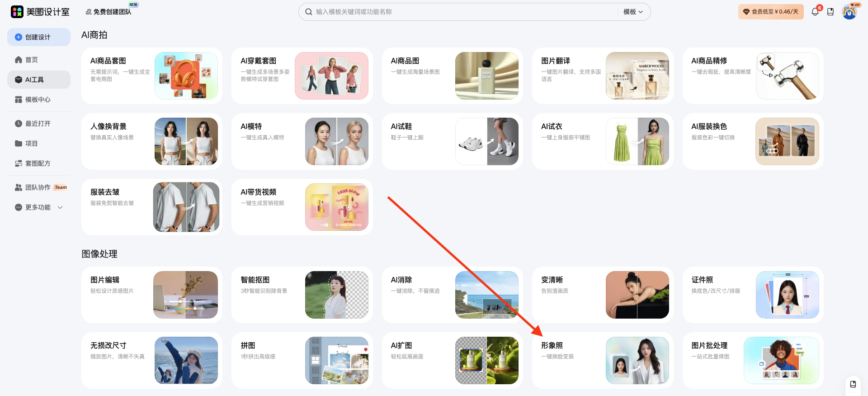
Task: Focus the template keyword search field
Action: coord(466,12)
